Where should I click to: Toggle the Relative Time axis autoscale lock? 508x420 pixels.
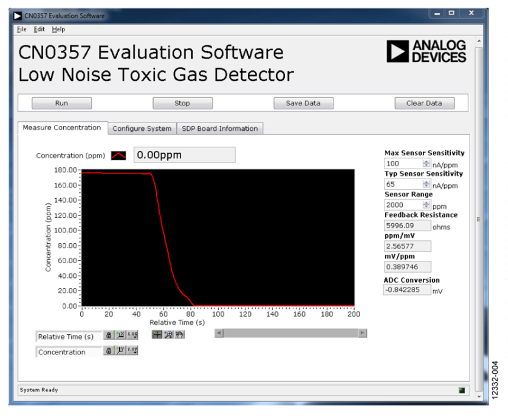pos(109,335)
